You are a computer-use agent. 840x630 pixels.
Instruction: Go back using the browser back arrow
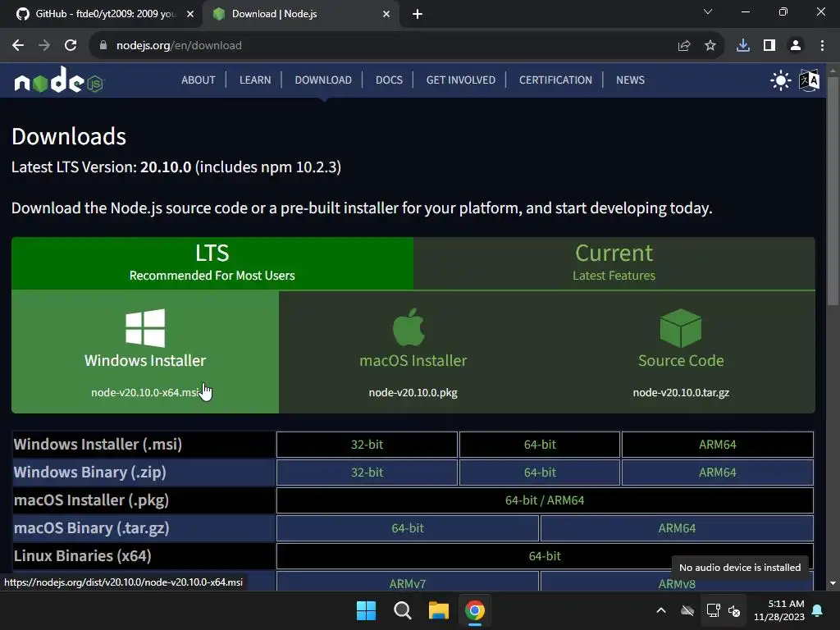[18, 46]
